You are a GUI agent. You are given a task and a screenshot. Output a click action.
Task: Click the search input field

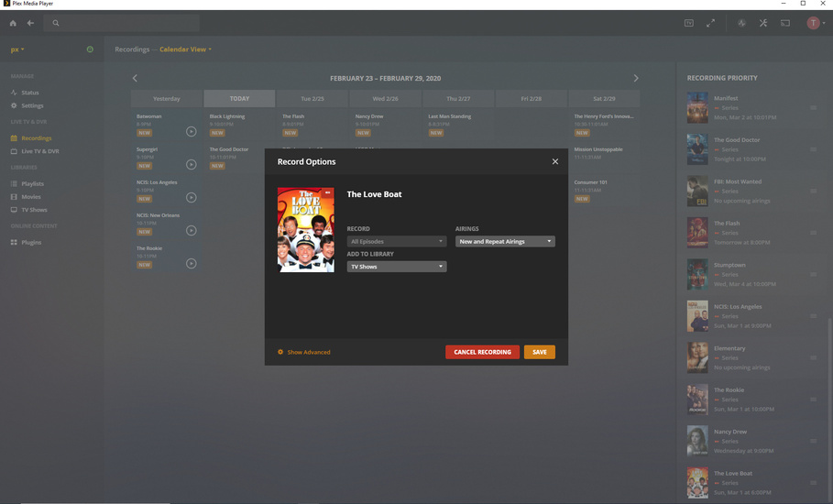[122, 23]
